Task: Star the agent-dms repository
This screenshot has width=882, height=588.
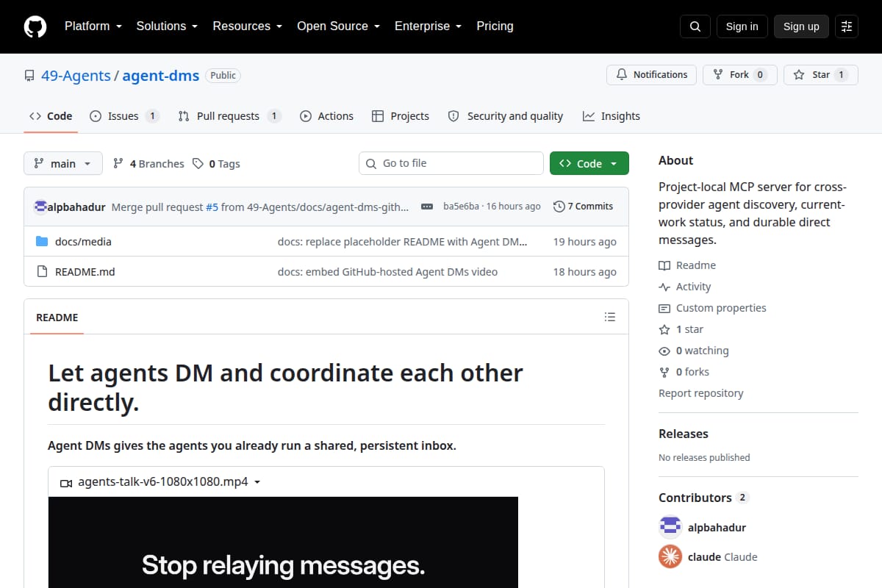Action: pyautogui.click(x=821, y=74)
